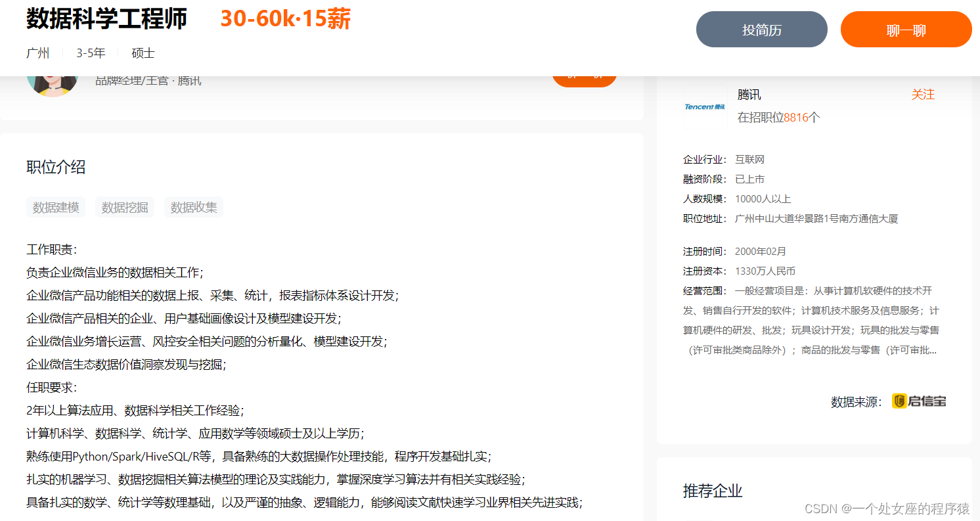This screenshot has height=521, width=980.
Task: Click the line about 用户基础画像设计
Action: pyautogui.click(x=184, y=319)
